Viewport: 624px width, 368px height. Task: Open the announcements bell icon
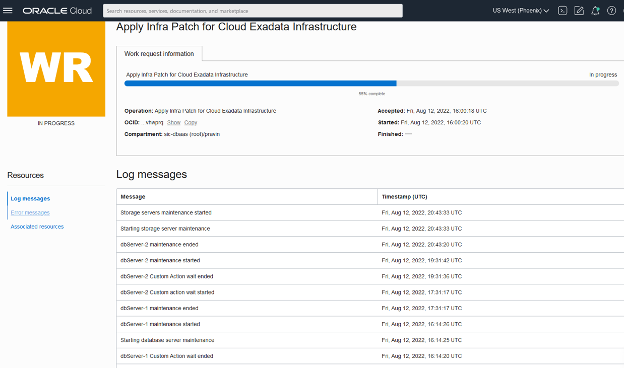595,11
